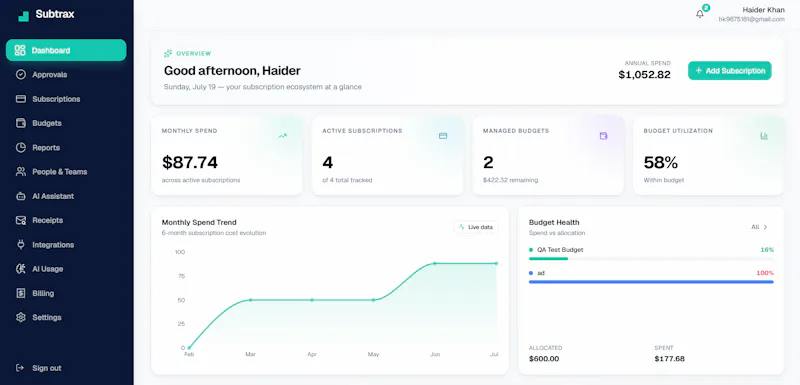
Task: Click the Mar data point on spend chart
Action: point(251,300)
